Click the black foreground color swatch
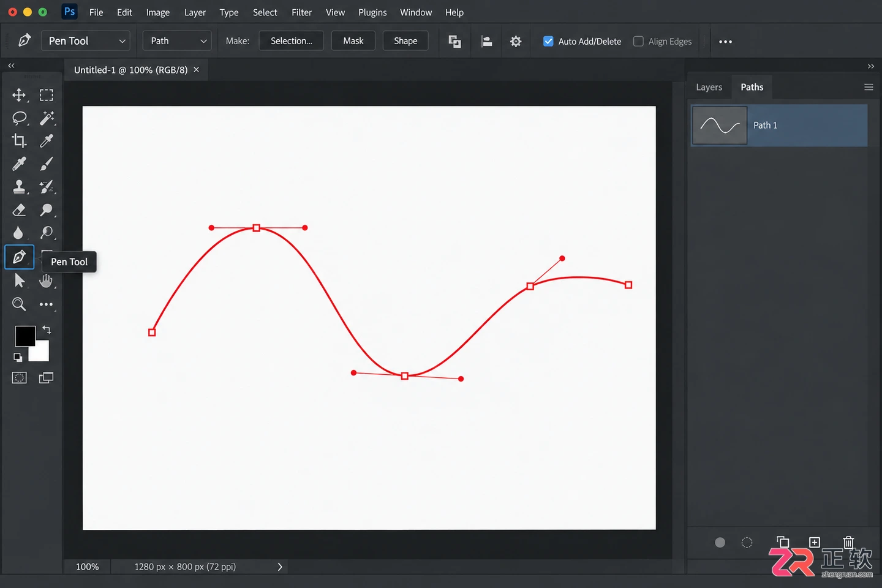Image resolution: width=882 pixels, height=588 pixels. tap(24, 336)
